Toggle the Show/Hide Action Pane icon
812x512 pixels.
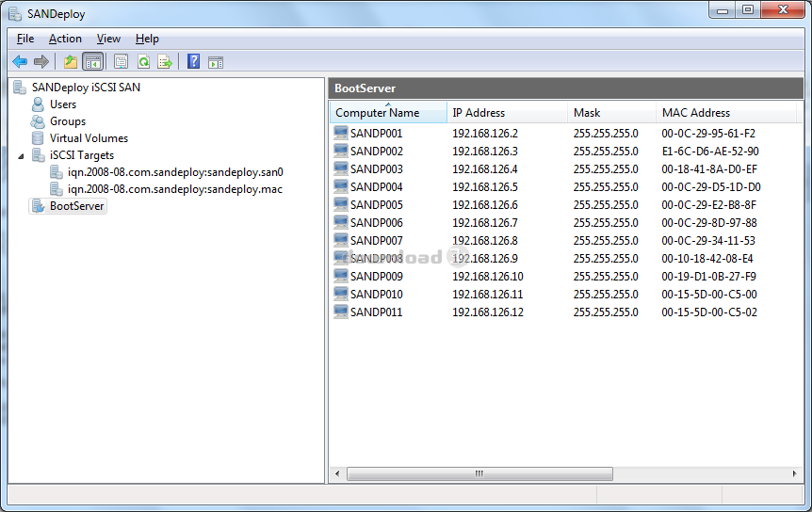[x=216, y=62]
